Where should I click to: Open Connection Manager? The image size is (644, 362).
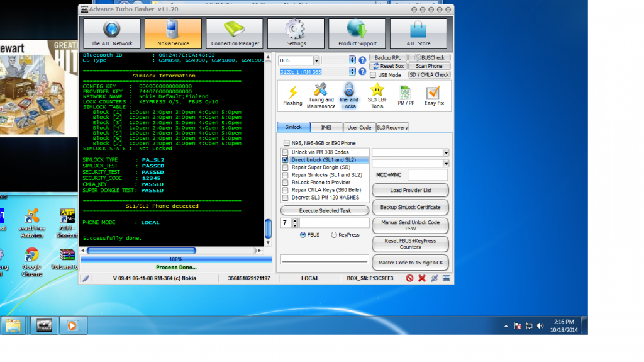[235, 33]
